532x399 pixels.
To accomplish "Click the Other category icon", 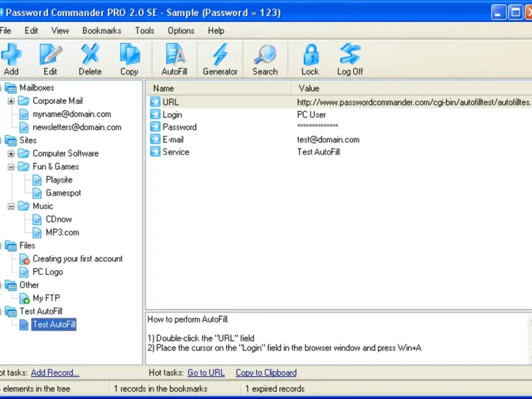I will [11, 285].
